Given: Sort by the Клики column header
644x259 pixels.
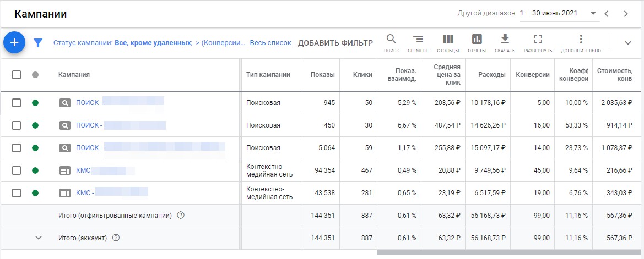Looking at the screenshot, I should [x=362, y=75].
